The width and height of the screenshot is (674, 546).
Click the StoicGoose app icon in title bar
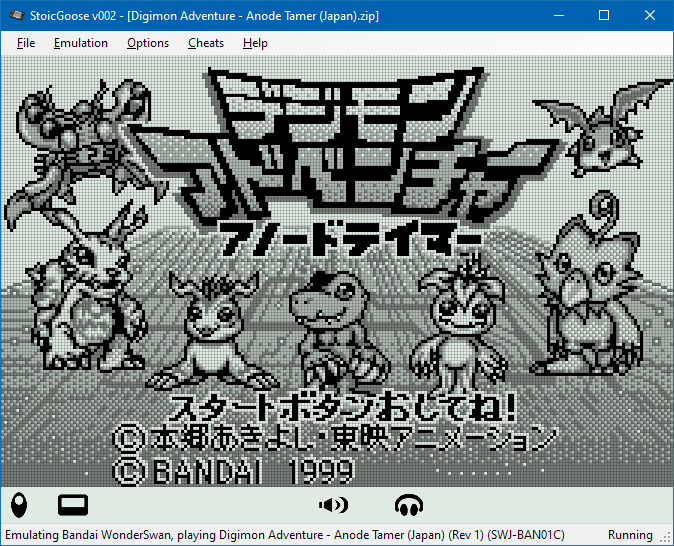[16, 15]
